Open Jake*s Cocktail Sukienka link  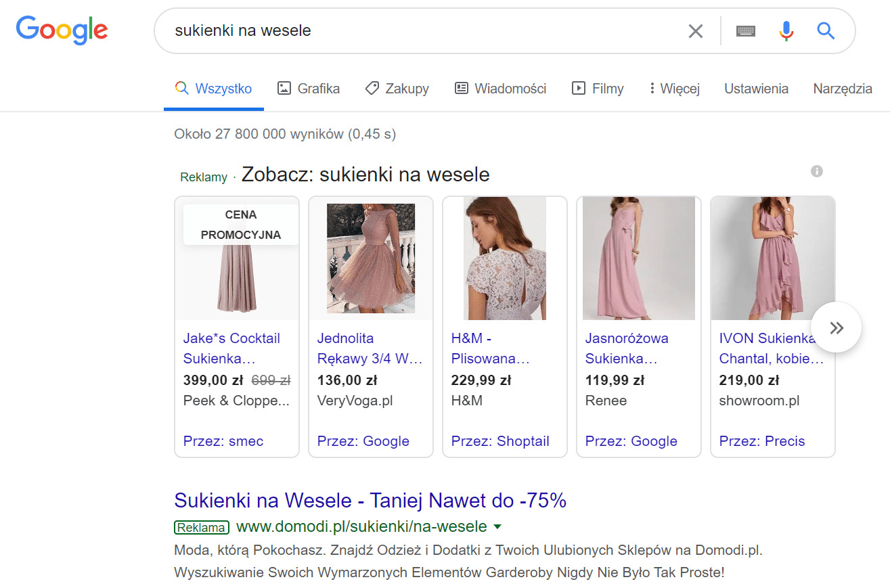click(x=231, y=348)
